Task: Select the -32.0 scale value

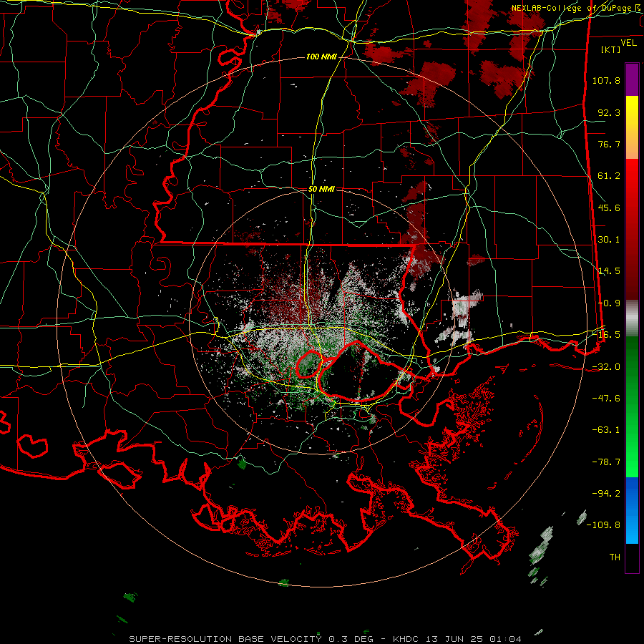Action: click(x=606, y=367)
